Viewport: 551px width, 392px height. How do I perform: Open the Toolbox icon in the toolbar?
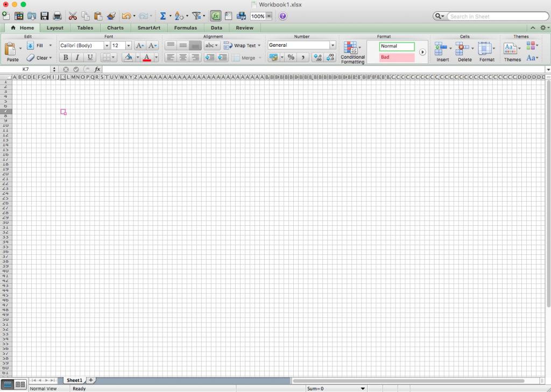[228, 16]
